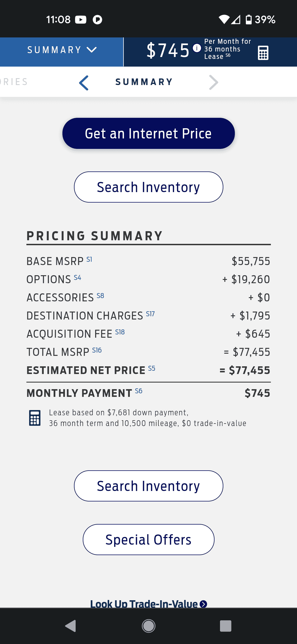Screen dimensions: 297x644
Task: Click Get an Internet Price button
Action: tap(148, 133)
